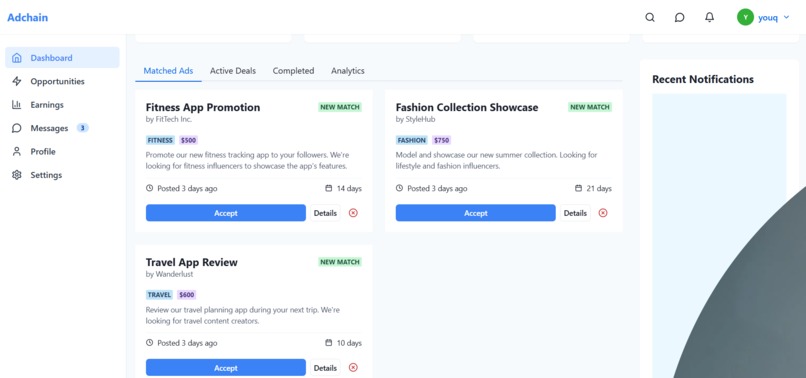
Task: Click clock icon on Fitness App card
Action: tap(150, 188)
